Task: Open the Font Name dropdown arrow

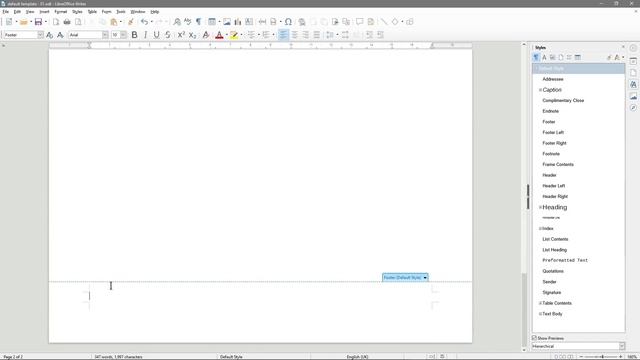Action: pos(105,35)
